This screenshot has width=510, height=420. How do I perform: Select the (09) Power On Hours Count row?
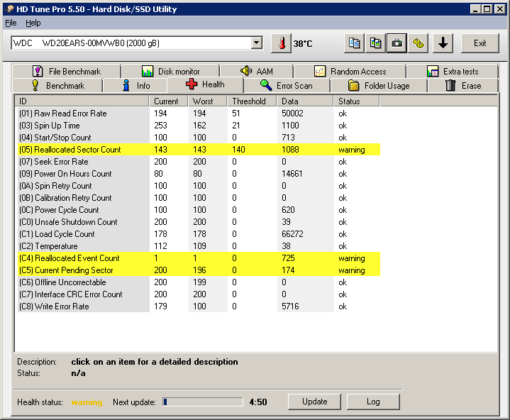[x=199, y=173]
